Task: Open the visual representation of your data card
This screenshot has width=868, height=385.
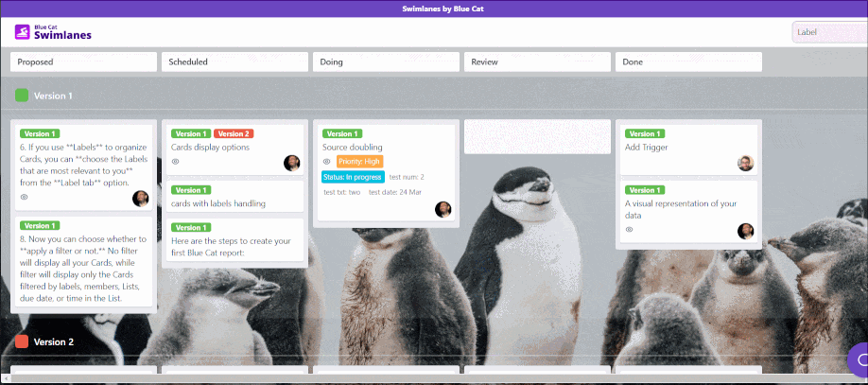Action: [x=688, y=212]
